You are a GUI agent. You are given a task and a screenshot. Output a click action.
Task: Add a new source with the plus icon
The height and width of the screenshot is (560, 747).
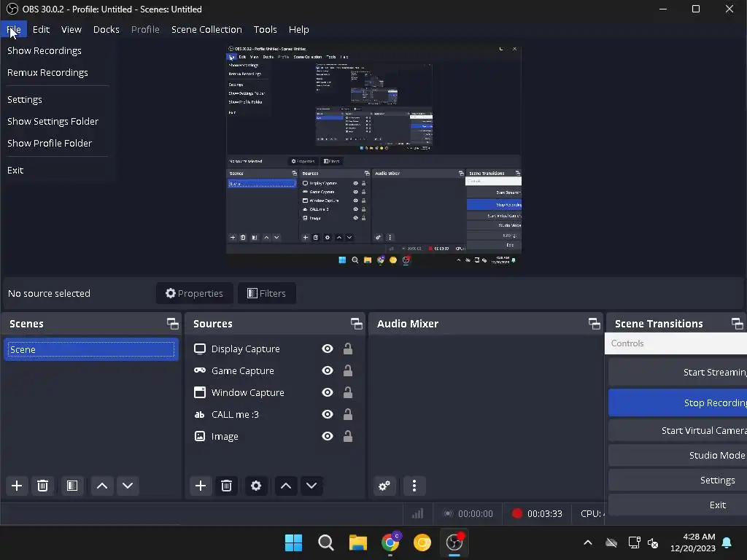[201, 486]
